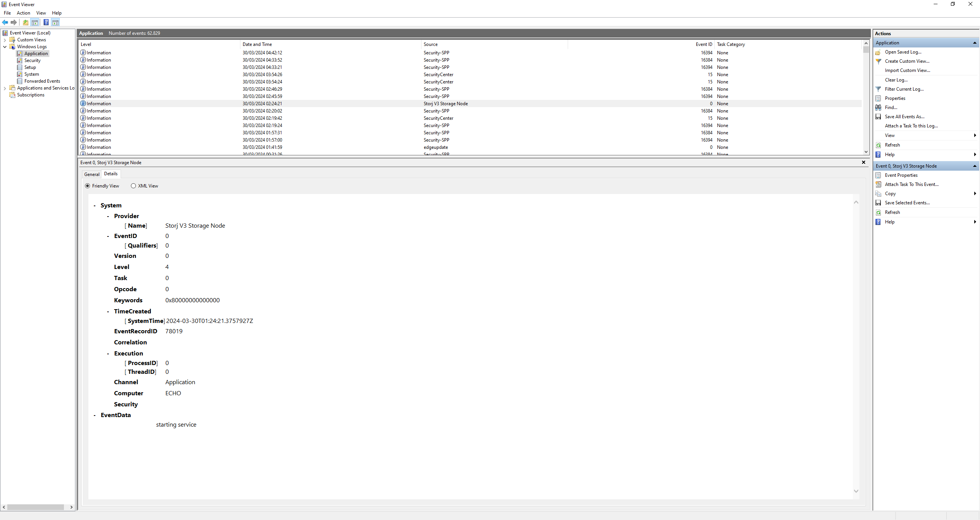Open the Action menu
The width and height of the screenshot is (980, 520).
click(23, 13)
